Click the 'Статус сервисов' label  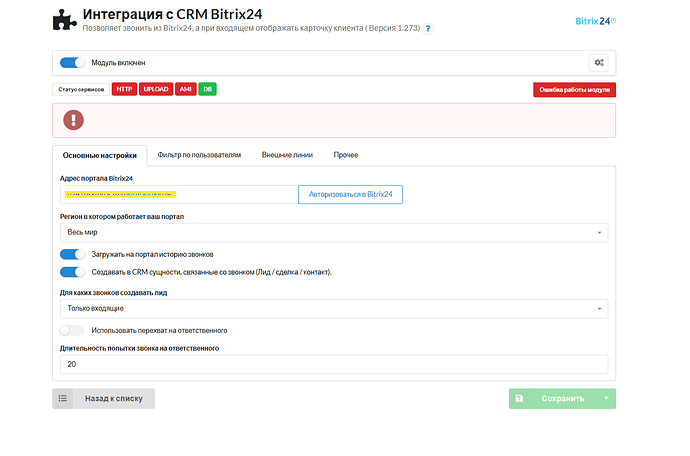(x=81, y=89)
